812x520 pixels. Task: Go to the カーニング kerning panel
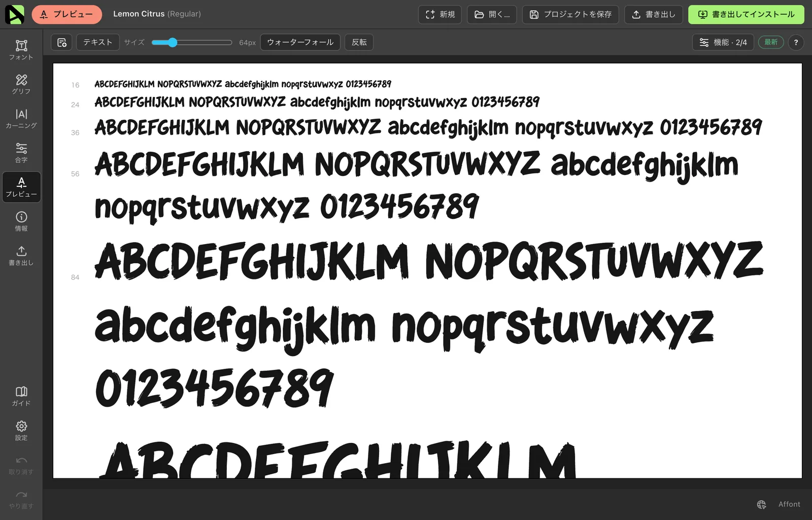pyautogui.click(x=21, y=119)
